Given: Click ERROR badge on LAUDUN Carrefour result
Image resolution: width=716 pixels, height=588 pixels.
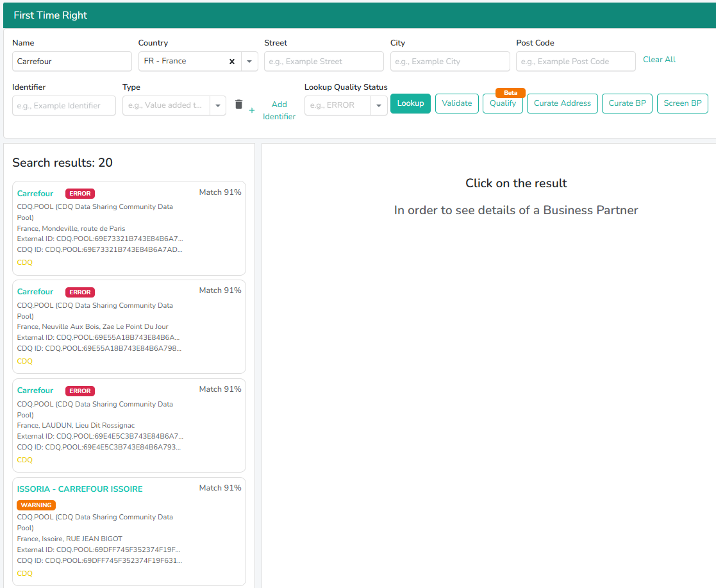Looking at the screenshot, I should (80, 391).
